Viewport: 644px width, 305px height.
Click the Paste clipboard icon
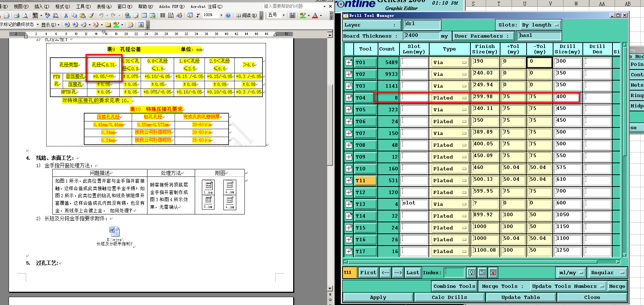coord(83,15)
